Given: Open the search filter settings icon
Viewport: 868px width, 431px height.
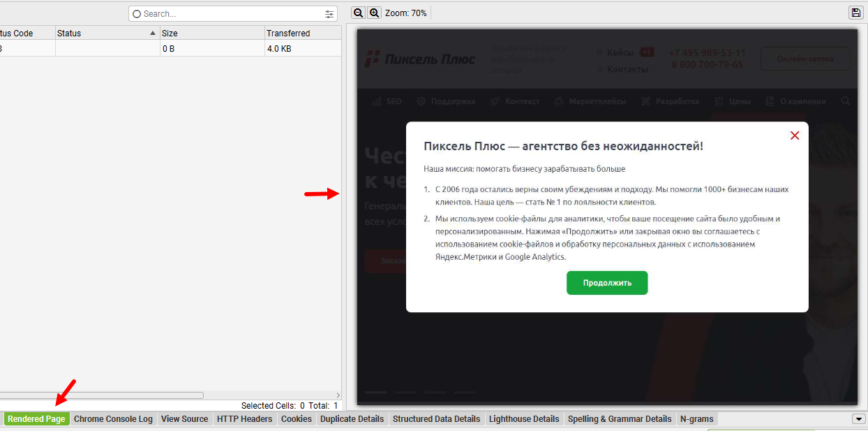Looking at the screenshot, I should [329, 14].
